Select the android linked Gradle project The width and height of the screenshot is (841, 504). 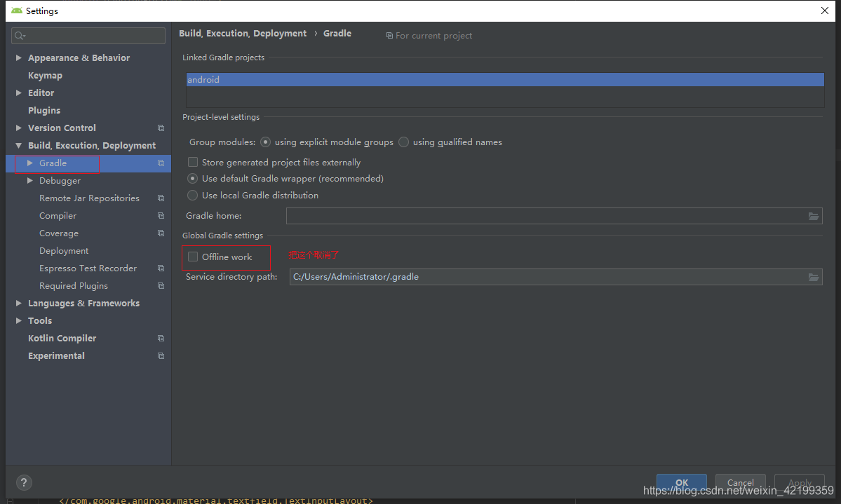click(203, 79)
